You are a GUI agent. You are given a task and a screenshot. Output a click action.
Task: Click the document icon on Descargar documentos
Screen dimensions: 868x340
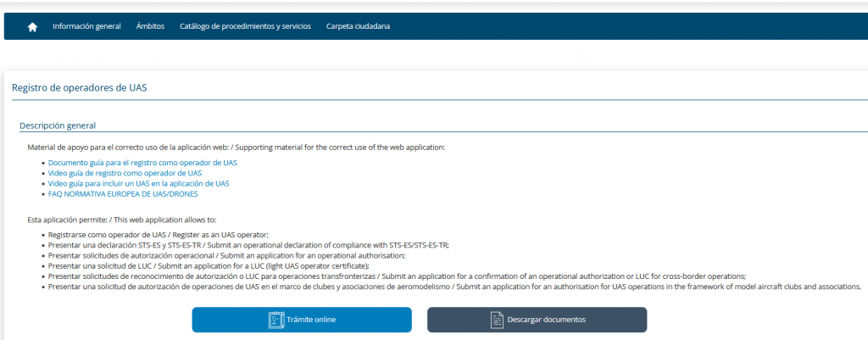pos(497,320)
